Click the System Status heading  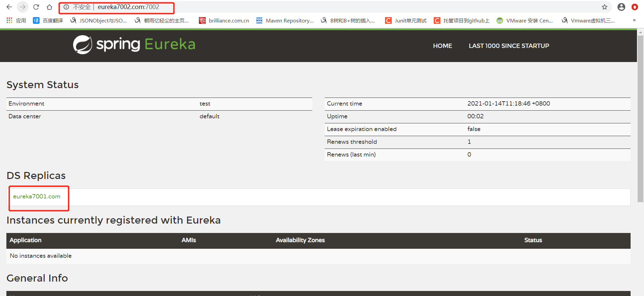click(x=43, y=85)
